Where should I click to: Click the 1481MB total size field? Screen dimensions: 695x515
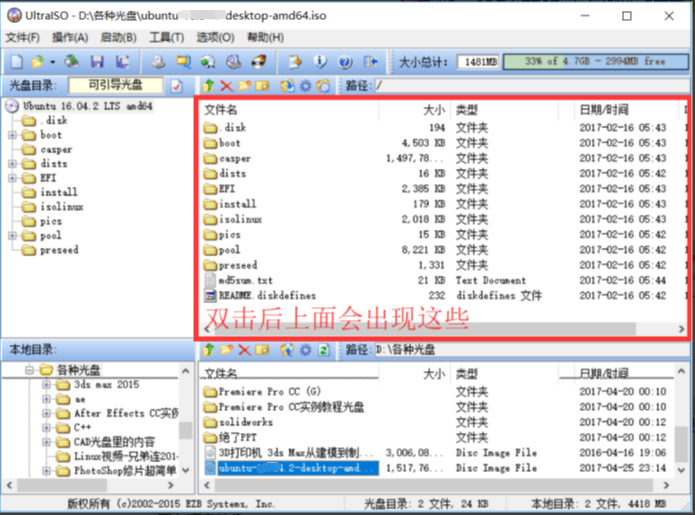click(478, 62)
